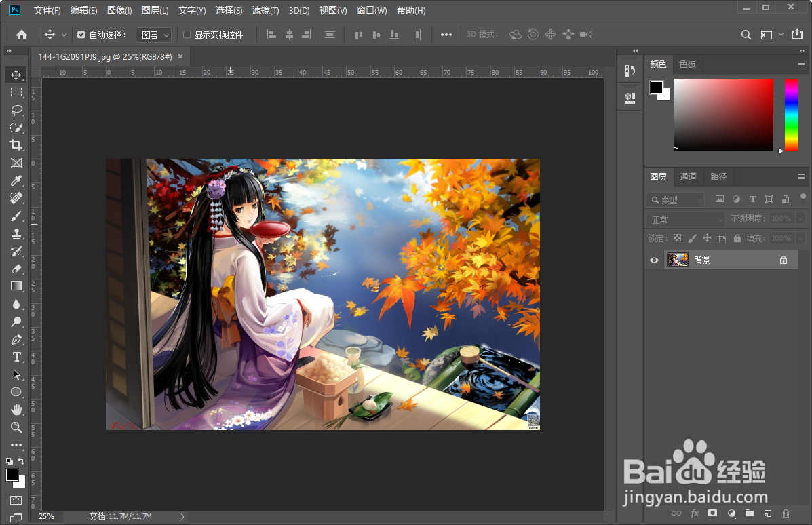Select the Spot Healing Brush tool
Screen dimensions: 812x525
click(16, 198)
